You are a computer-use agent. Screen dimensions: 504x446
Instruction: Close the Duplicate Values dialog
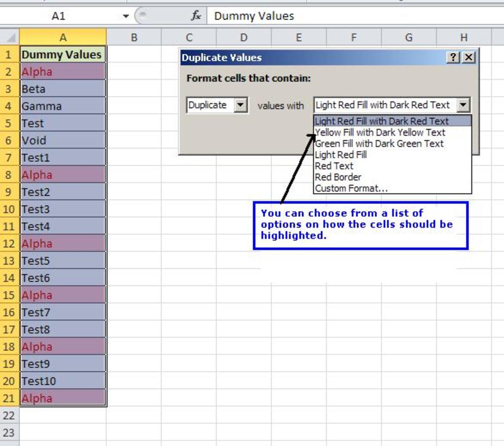point(468,57)
